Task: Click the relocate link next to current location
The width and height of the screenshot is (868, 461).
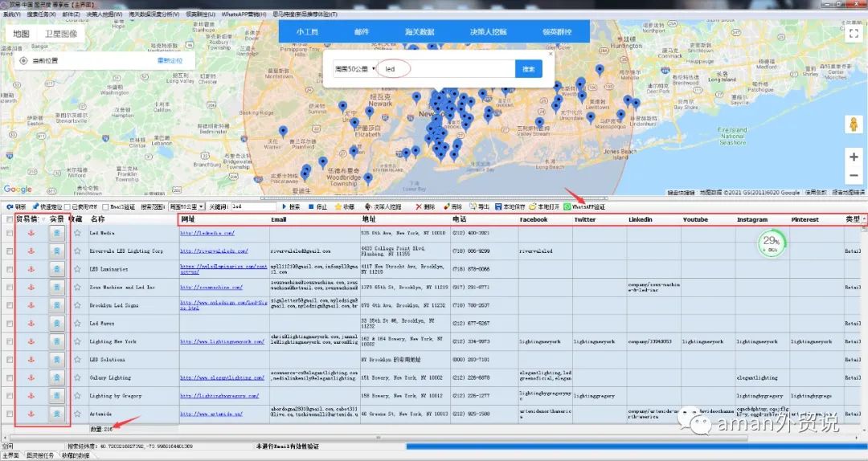Action: pyautogui.click(x=170, y=60)
